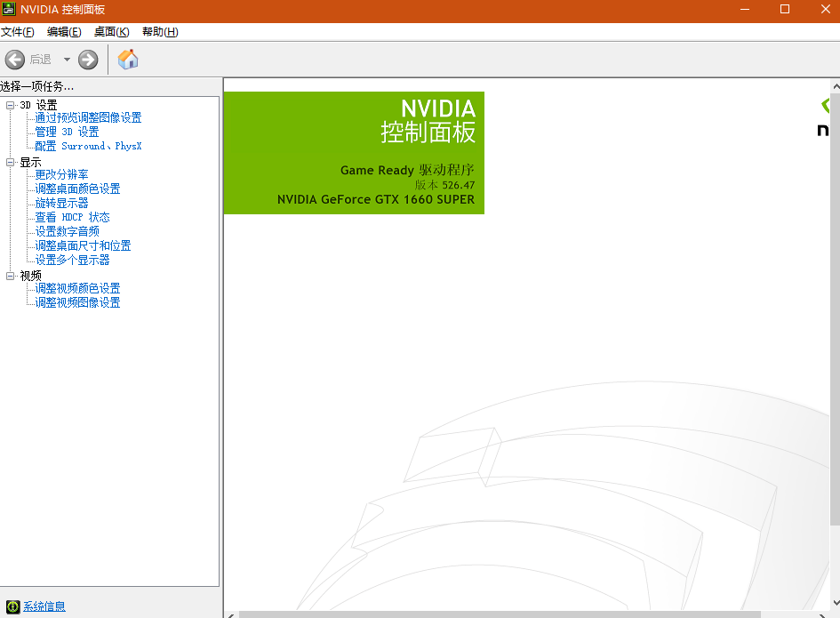The width and height of the screenshot is (840, 618).
Task: Click the NVIDIA 控制面板 green banner
Action: click(354, 153)
